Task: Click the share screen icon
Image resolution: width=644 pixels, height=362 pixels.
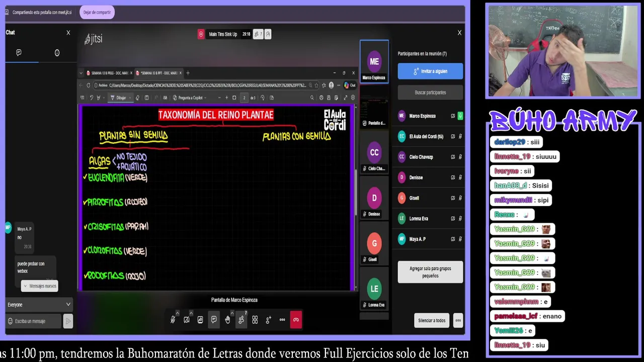Action: coord(200,320)
